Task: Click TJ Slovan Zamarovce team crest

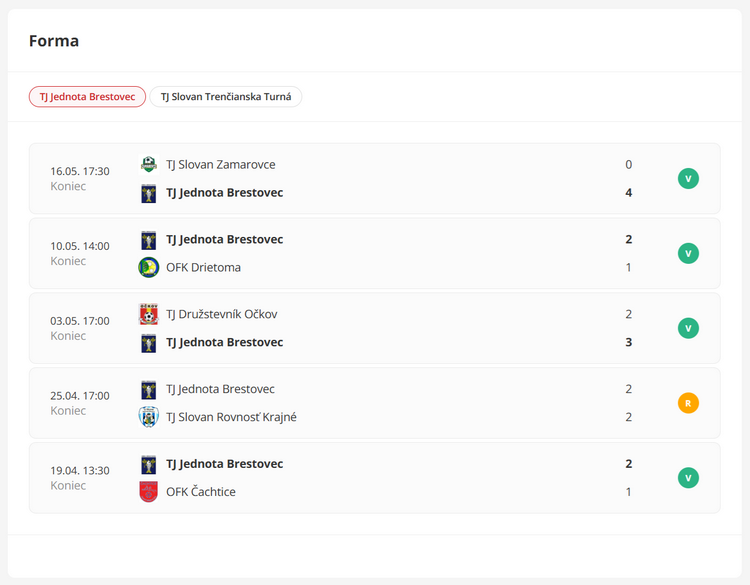Action: coord(149,165)
